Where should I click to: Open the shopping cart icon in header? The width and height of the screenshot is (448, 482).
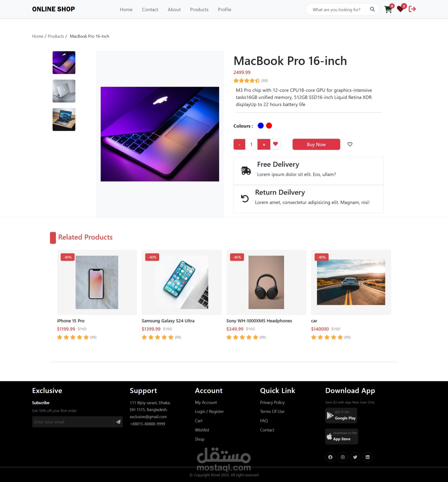pyautogui.click(x=388, y=9)
